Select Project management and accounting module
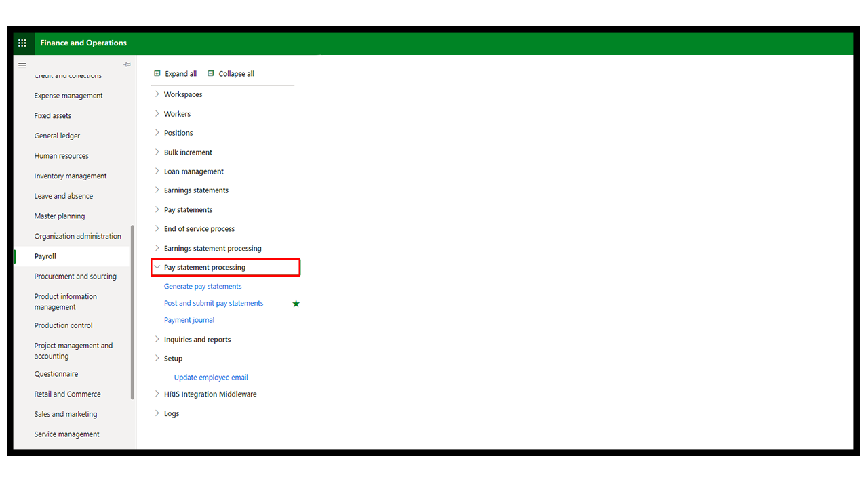The width and height of the screenshot is (868, 488). [x=74, y=351]
